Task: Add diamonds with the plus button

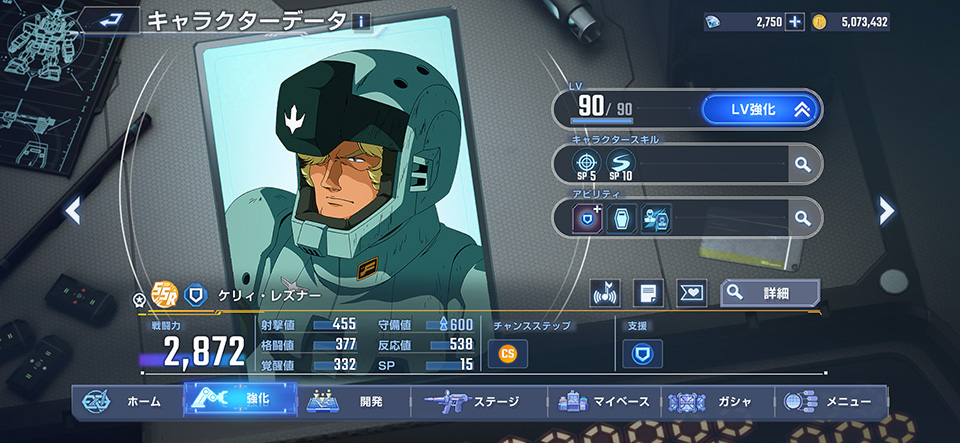Action: [x=795, y=22]
